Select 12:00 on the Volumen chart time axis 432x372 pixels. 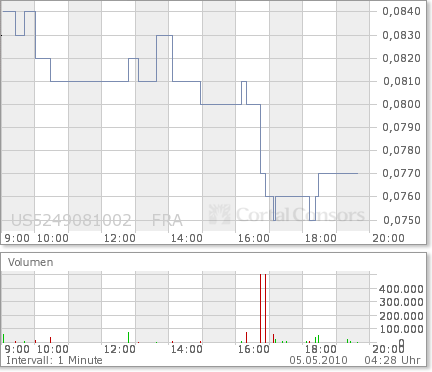pos(120,349)
